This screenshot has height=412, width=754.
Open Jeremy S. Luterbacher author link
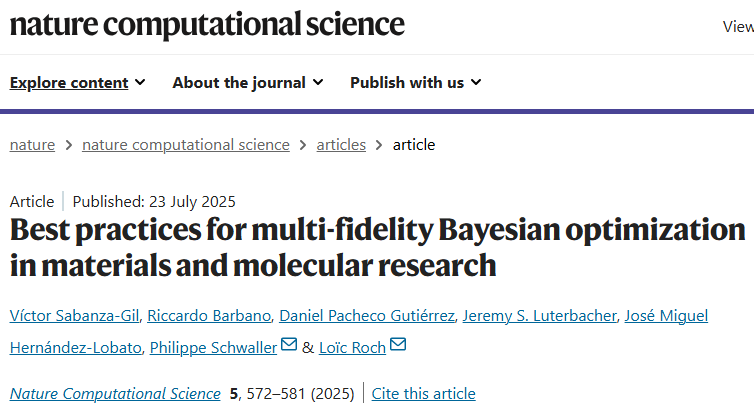(x=540, y=316)
